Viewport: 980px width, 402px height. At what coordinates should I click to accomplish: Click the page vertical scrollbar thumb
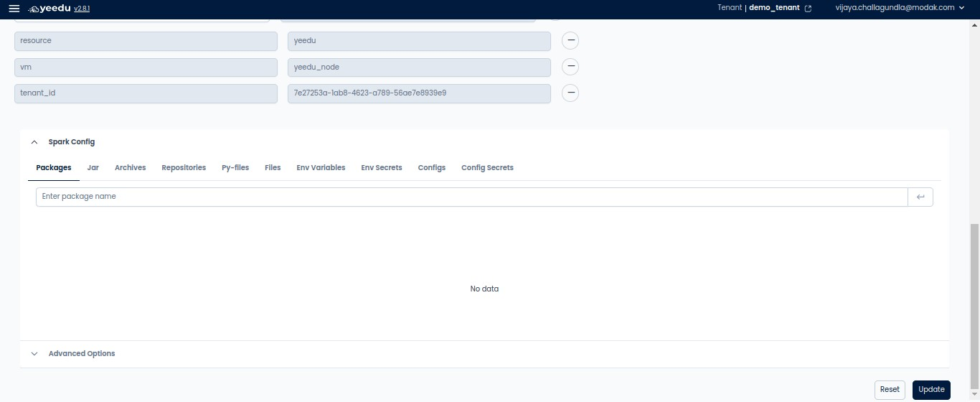click(x=974, y=307)
